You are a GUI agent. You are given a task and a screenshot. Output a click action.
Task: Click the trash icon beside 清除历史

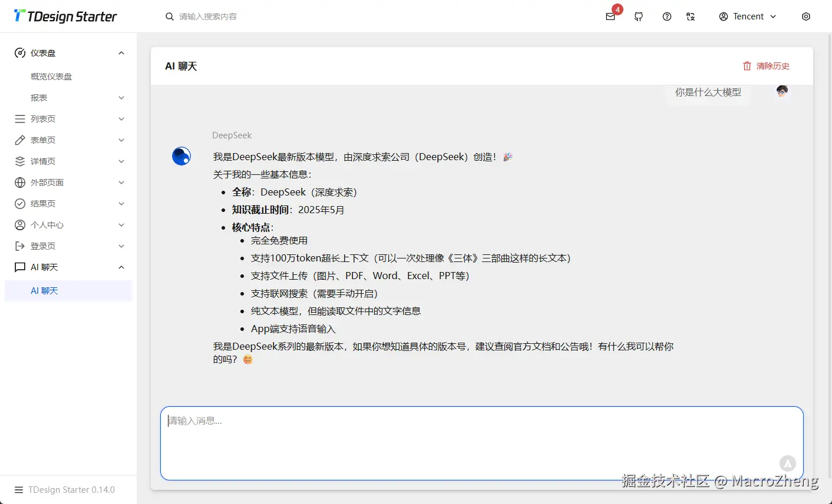click(x=747, y=66)
